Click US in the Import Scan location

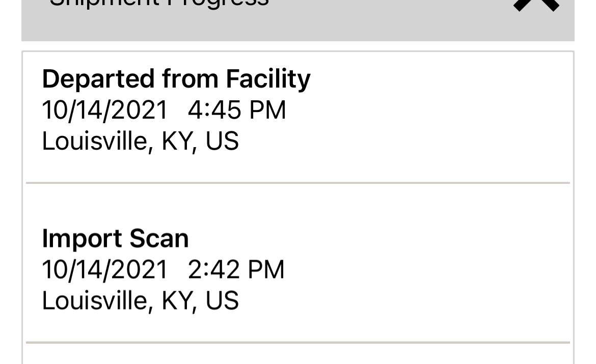click(x=222, y=300)
